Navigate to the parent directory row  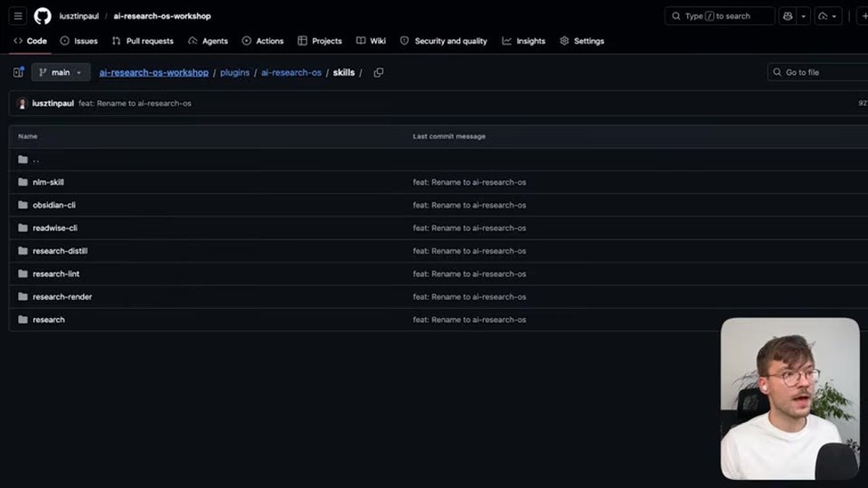(434, 160)
